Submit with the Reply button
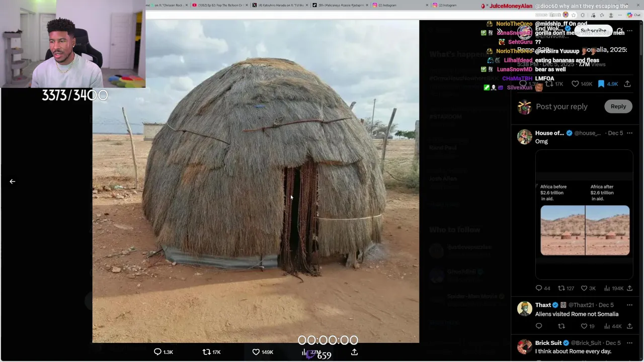Screen dimensions: 644x362 (618, 107)
